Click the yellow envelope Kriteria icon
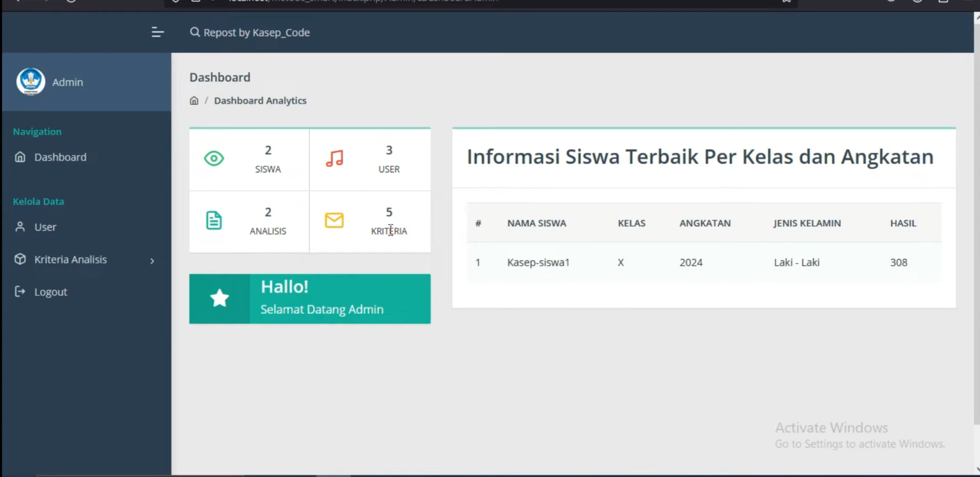The image size is (980, 477). pyautogui.click(x=334, y=220)
